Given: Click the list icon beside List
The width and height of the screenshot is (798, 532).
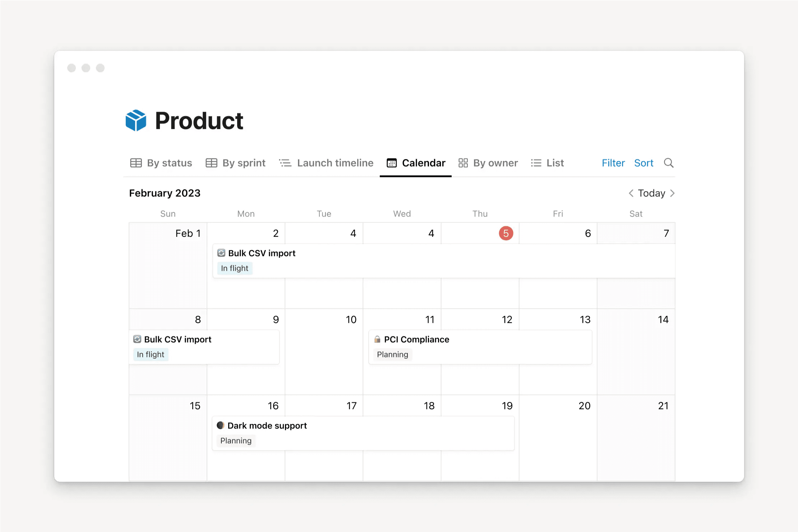Looking at the screenshot, I should 536,163.
